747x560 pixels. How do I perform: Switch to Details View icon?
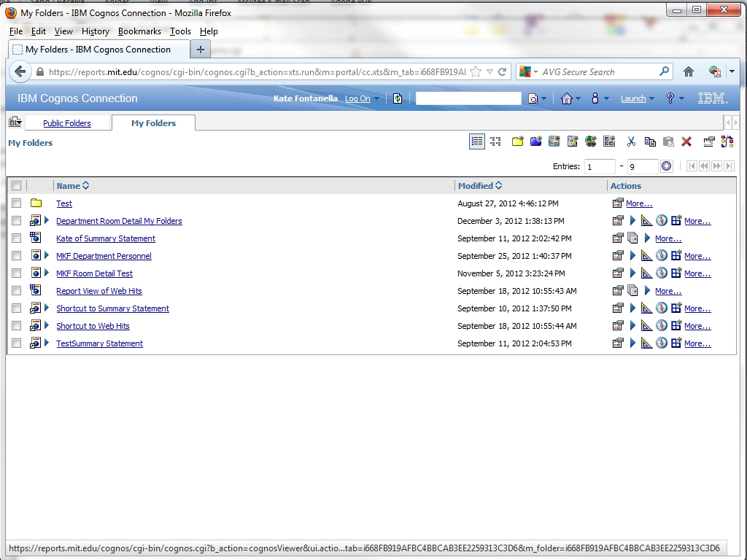click(x=495, y=141)
